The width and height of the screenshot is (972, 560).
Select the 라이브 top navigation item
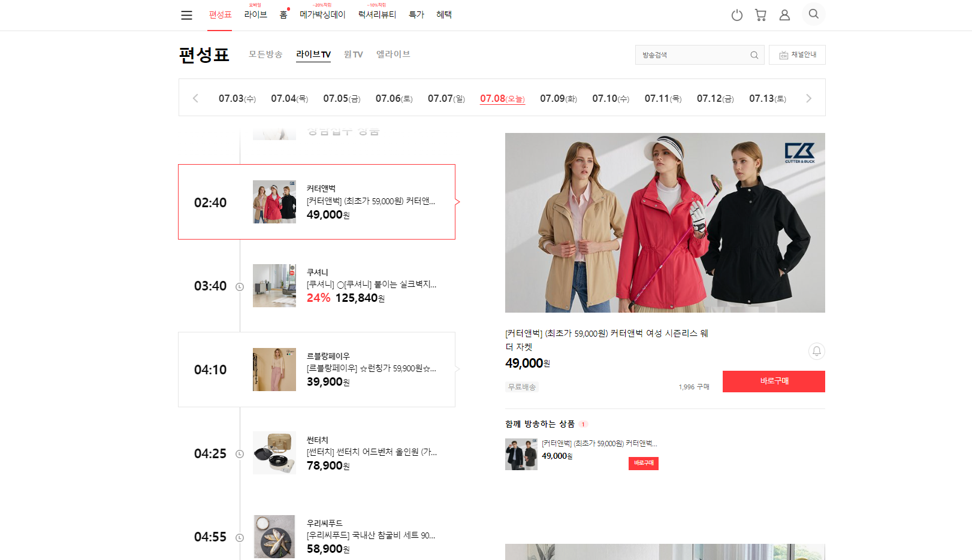[x=255, y=14]
